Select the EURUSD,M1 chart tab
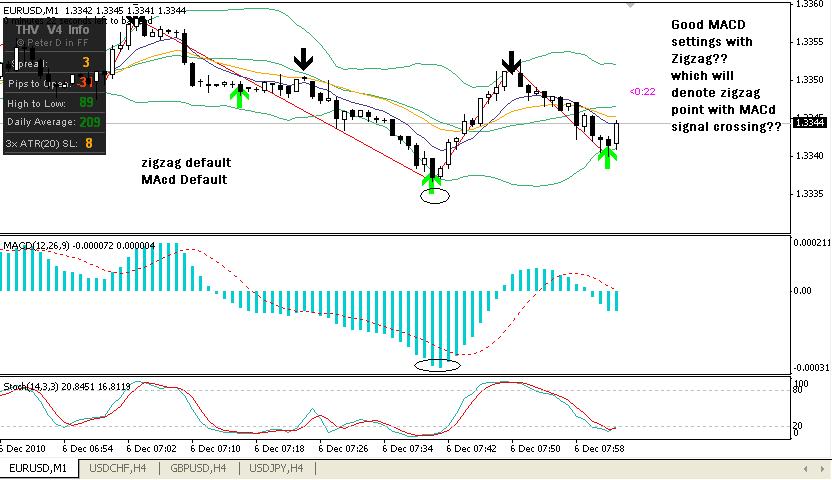Screen dimensions: 832x480 tap(38, 467)
